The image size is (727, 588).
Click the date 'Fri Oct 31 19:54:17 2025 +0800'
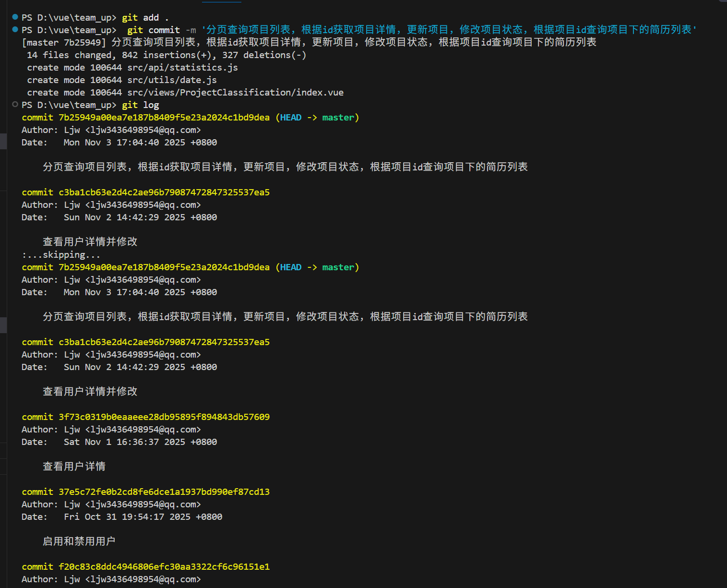pos(143,517)
